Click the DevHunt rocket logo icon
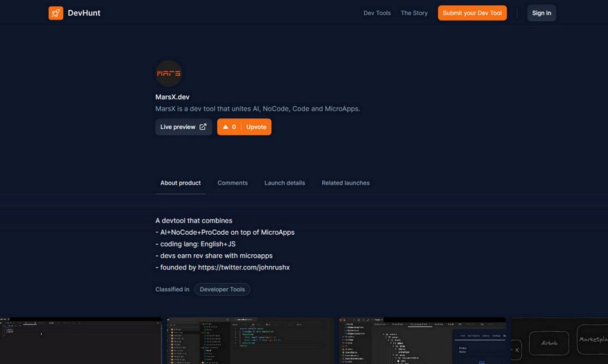The height and width of the screenshot is (364, 608). tap(56, 12)
